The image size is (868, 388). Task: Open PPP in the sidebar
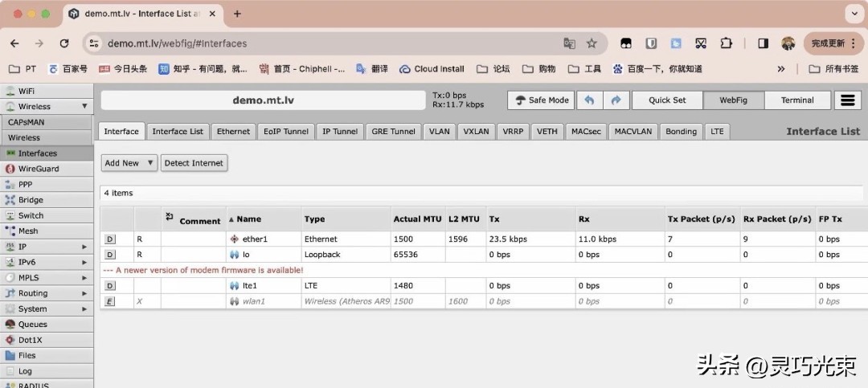point(47,184)
